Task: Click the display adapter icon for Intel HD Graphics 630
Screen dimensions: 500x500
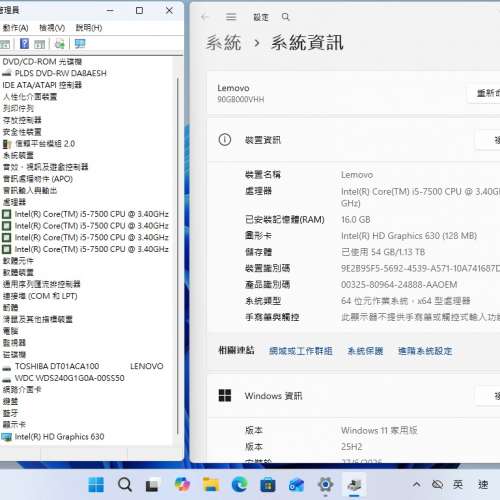Action: pyautogui.click(x=7, y=437)
